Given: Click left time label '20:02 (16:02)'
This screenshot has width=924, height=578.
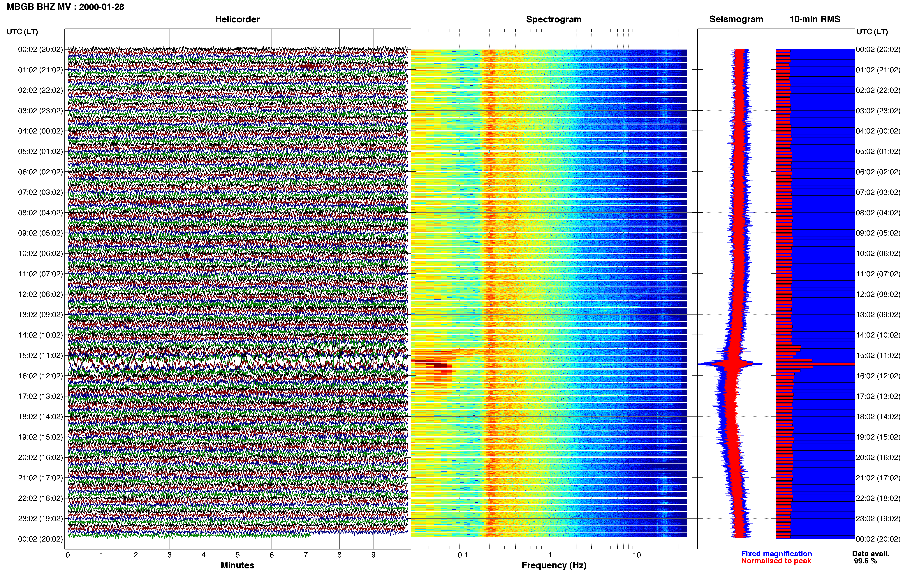Looking at the screenshot, I should [x=40, y=458].
